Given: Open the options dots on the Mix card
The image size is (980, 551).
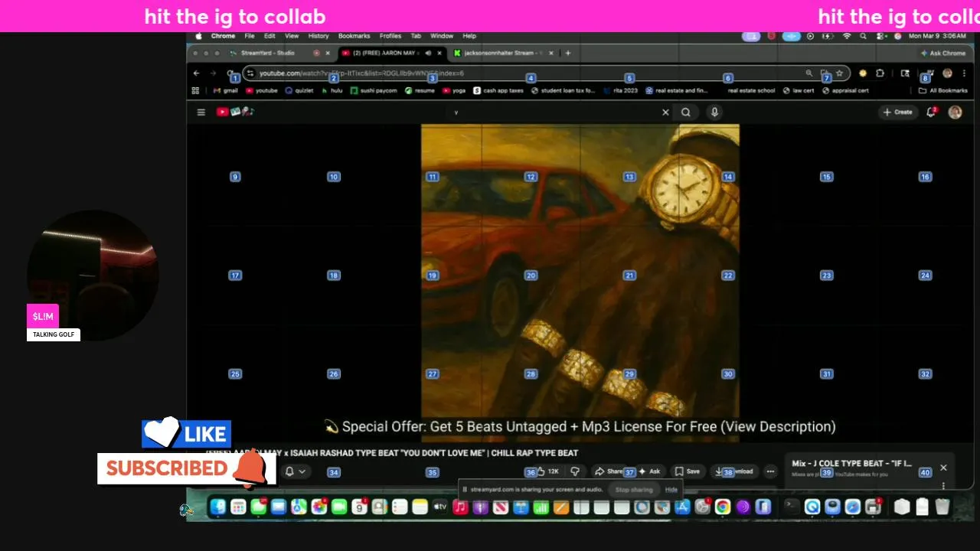Looking at the screenshot, I should (943, 485).
